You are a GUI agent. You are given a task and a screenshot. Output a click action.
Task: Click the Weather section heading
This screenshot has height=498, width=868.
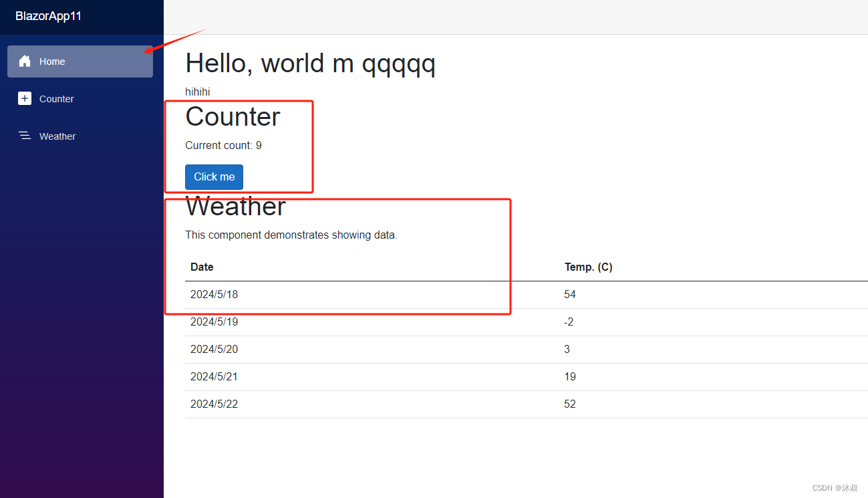pyautogui.click(x=235, y=207)
